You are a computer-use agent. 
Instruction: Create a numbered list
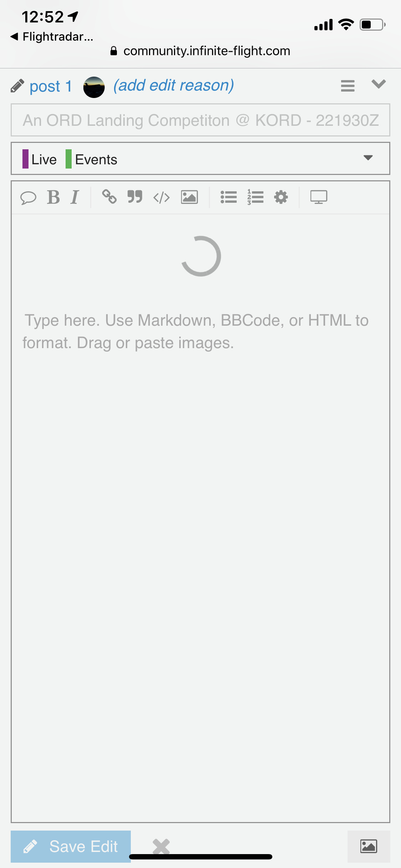pos(255,197)
